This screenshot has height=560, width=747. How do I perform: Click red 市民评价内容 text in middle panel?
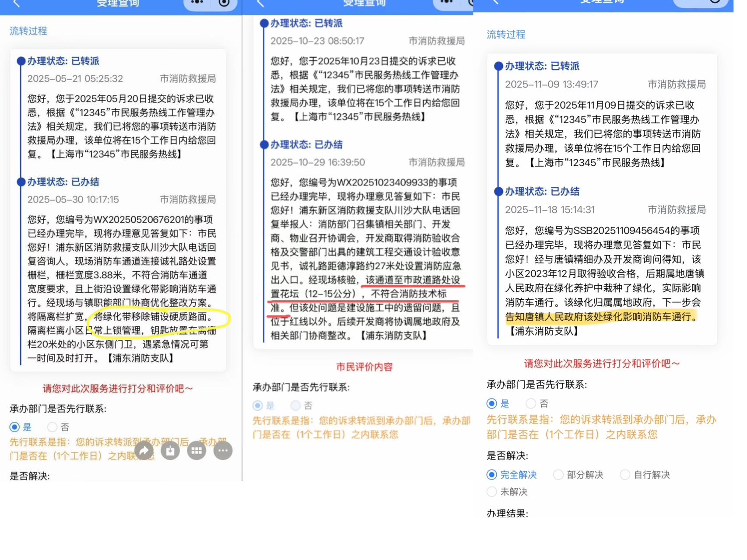364,367
